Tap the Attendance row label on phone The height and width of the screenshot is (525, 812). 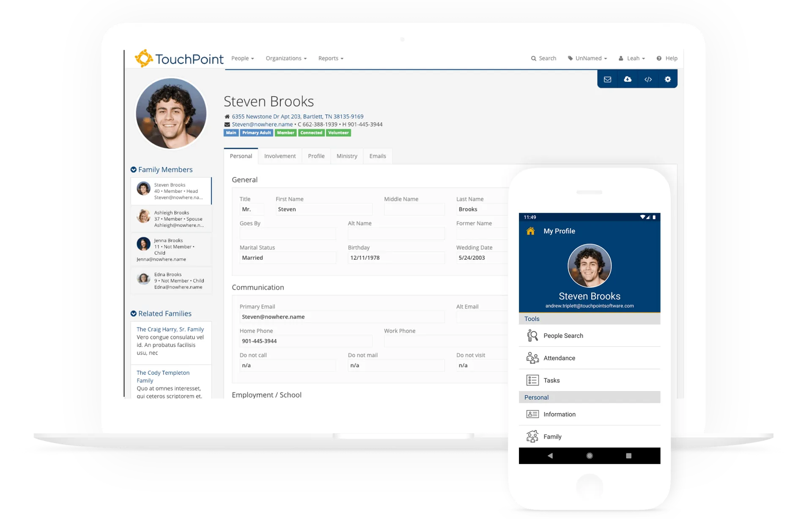(559, 358)
